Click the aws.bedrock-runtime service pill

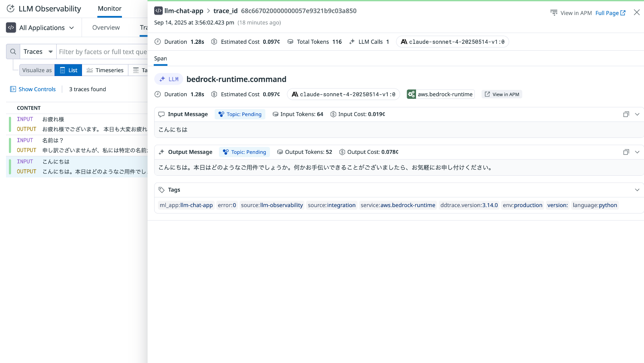pyautogui.click(x=441, y=94)
